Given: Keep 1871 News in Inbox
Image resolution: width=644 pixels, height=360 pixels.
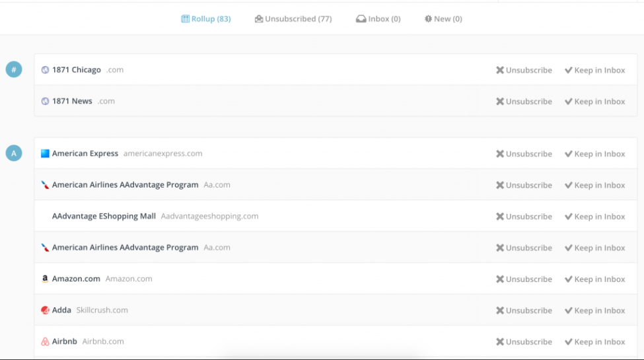Looking at the screenshot, I should (594, 102).
